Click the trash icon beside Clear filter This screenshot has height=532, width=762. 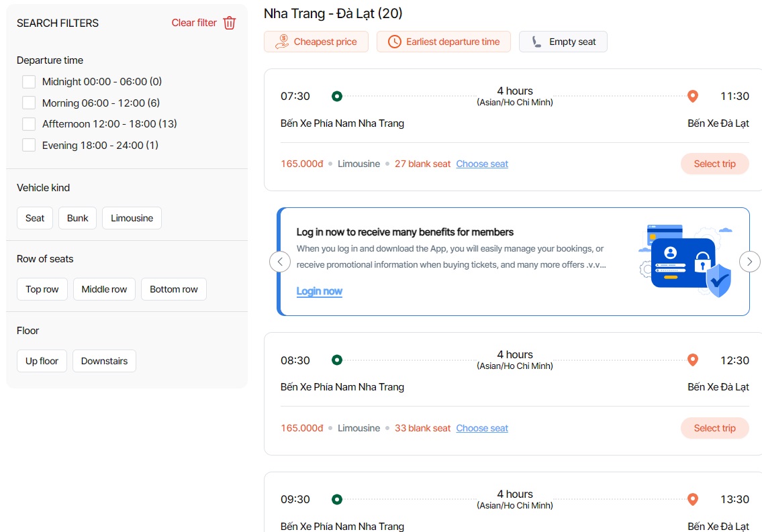point(230,23)
